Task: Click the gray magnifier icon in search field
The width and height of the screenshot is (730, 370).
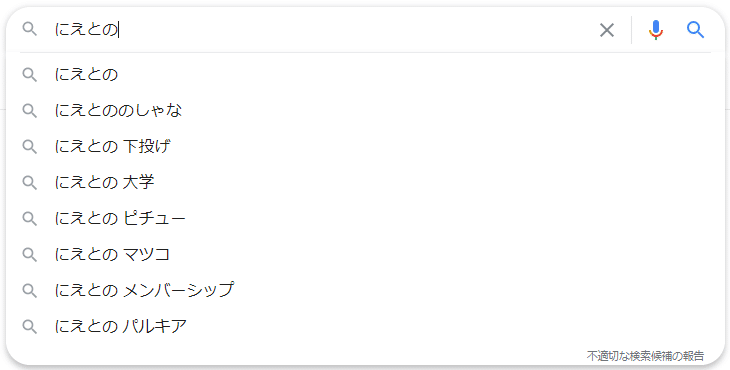Action: click(x=30, y=29)
